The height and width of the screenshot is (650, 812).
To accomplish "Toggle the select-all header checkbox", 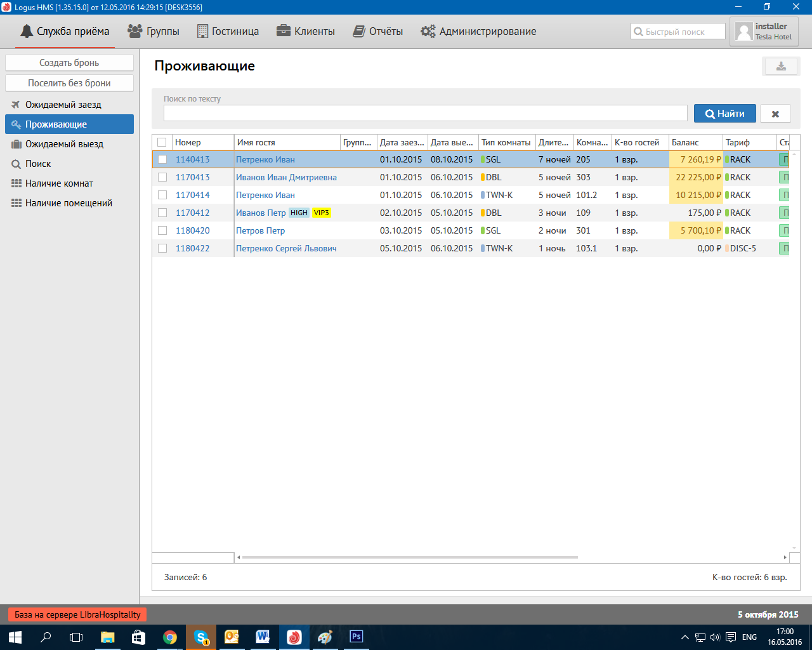I will tap(162, 142).
